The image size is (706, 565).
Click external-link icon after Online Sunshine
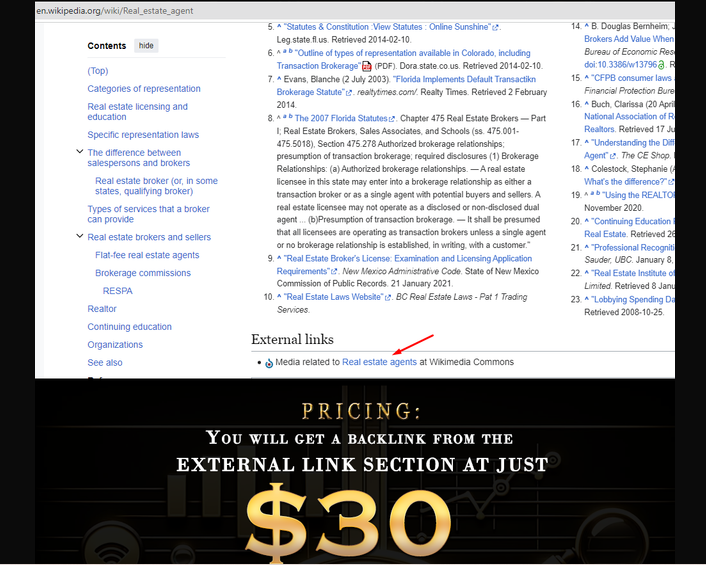tap(495, 27)
